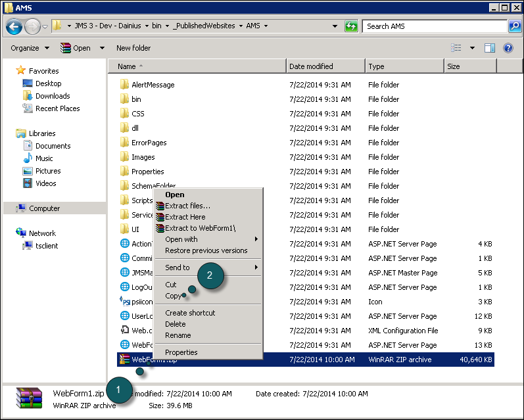Click the search magnifier button
Viewport: 524px width, 420px height.
click(x=515, y=26)
